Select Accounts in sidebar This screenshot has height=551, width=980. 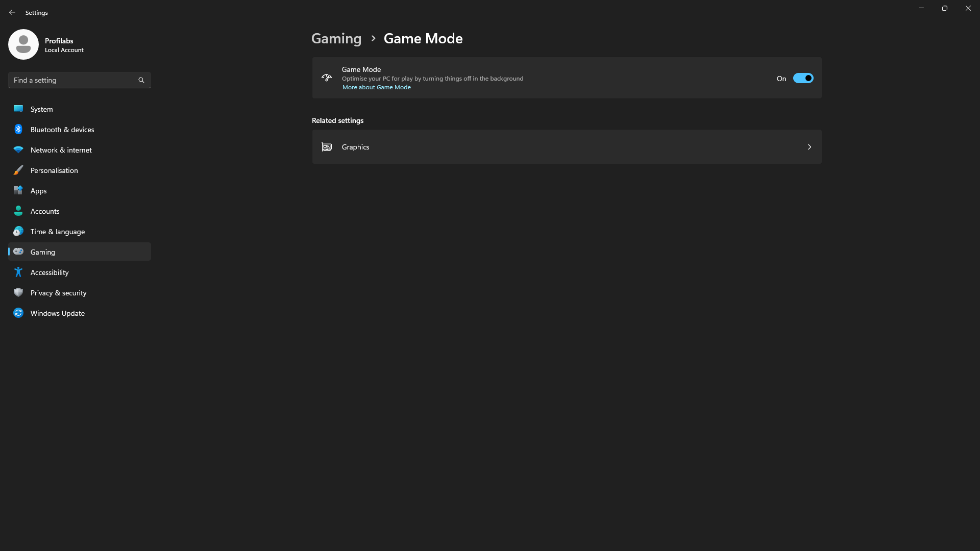pyautogui.click(x=80, y=211)
